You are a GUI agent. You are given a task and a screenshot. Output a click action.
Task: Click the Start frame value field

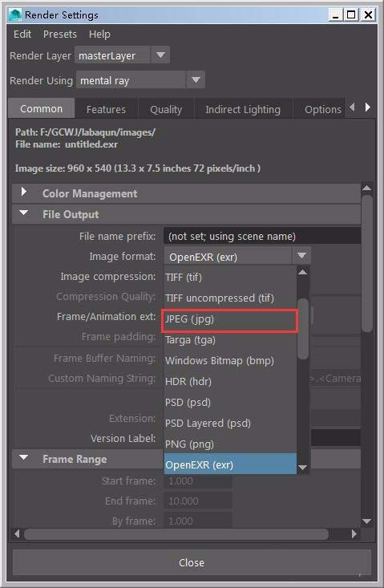click(x=198, y=481)
